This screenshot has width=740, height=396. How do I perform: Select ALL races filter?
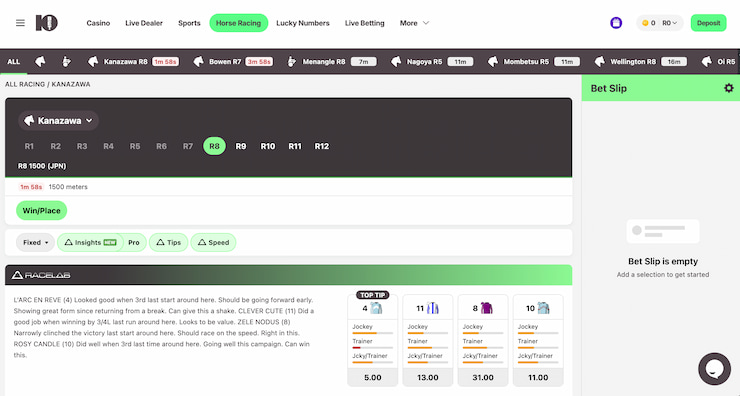click(14, 61)
